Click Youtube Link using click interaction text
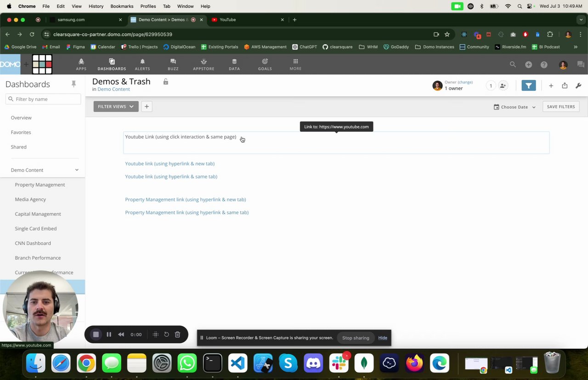This screenshot has height=380, width=588. 181,137
